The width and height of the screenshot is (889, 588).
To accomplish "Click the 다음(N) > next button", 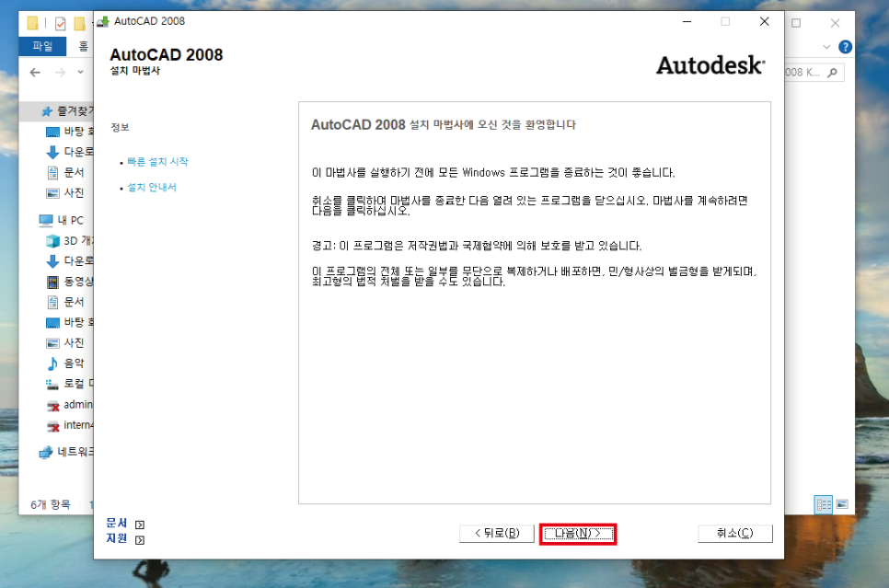I will coord(578,534).
